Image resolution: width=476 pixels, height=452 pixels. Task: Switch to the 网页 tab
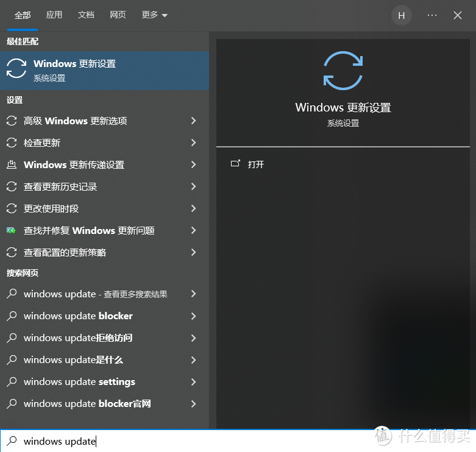(x=118, y=15)
